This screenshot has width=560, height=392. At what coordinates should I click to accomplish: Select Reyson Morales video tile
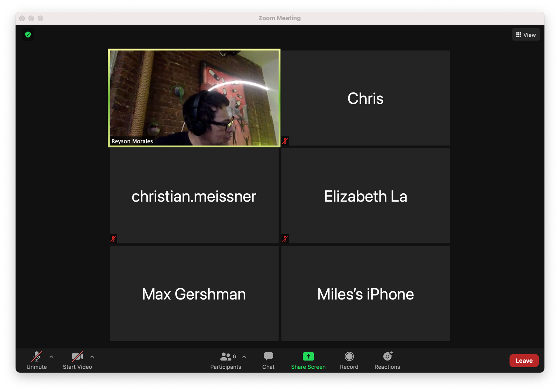coord(194,98)
